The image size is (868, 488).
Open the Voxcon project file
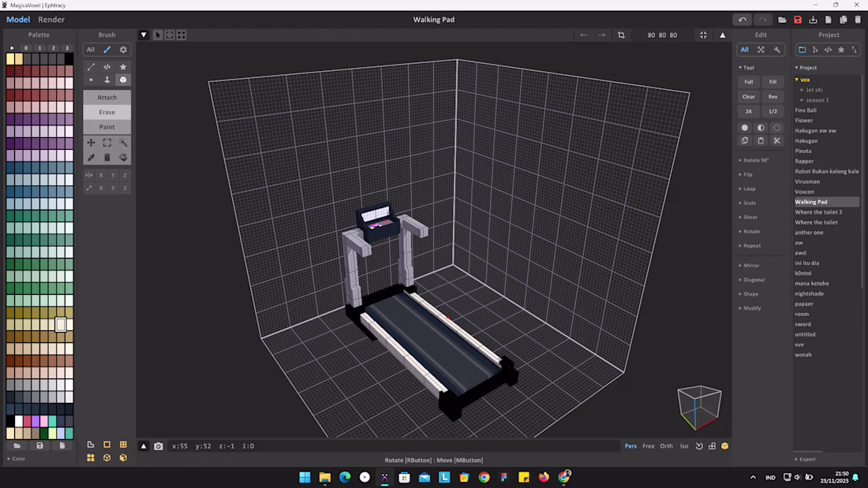[804, 192]
